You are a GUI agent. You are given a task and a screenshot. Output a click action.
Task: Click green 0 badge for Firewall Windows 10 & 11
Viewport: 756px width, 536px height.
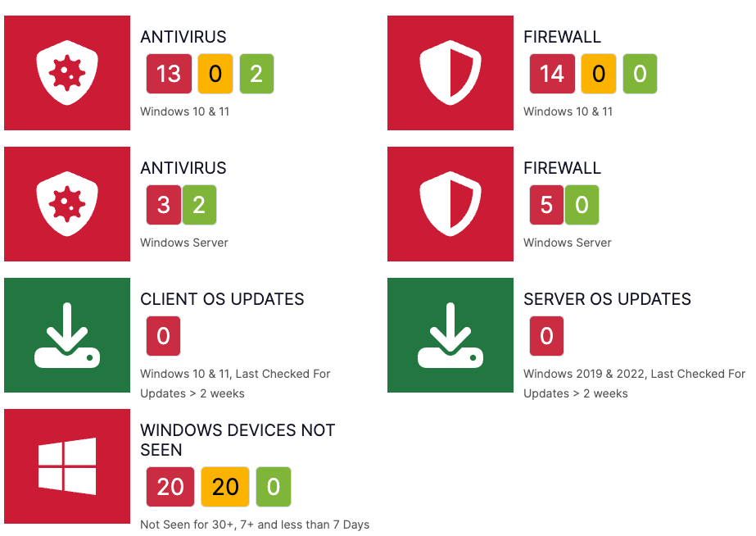pyautogui.click(x=640, y=74)
